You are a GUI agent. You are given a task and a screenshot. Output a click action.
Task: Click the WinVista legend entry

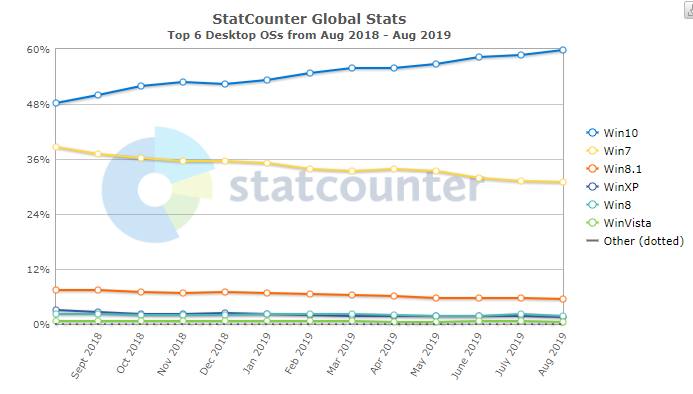[x=618, y=223]
